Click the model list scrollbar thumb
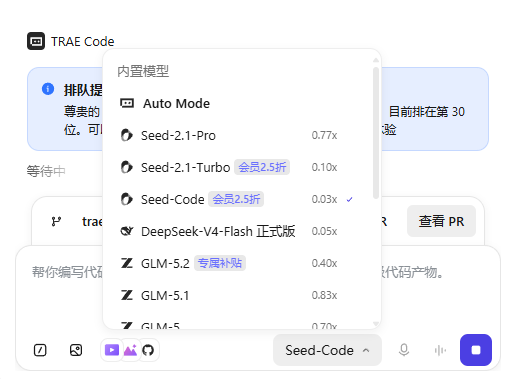 (x=376, y=133)
